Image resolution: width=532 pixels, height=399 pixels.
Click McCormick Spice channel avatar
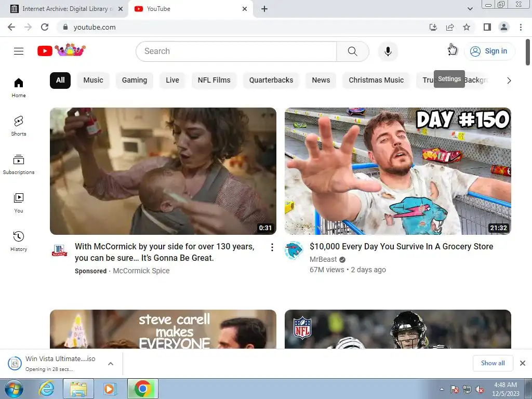click(59, 250)
